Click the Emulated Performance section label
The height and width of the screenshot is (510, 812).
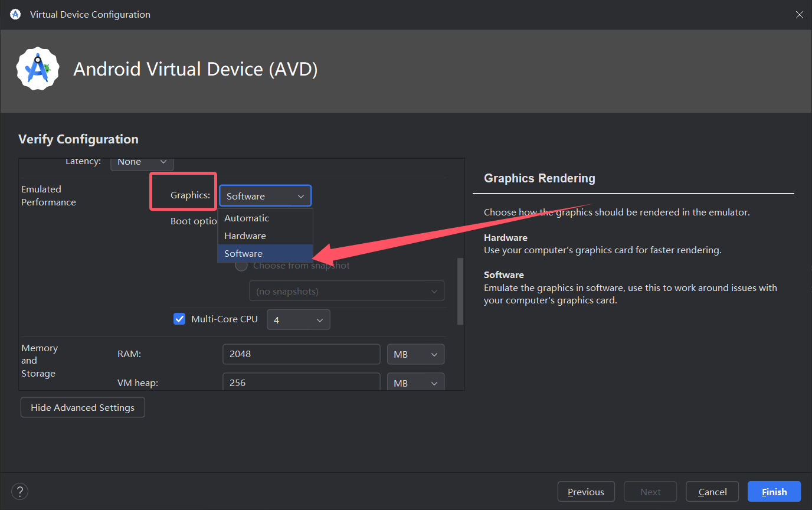48,195
